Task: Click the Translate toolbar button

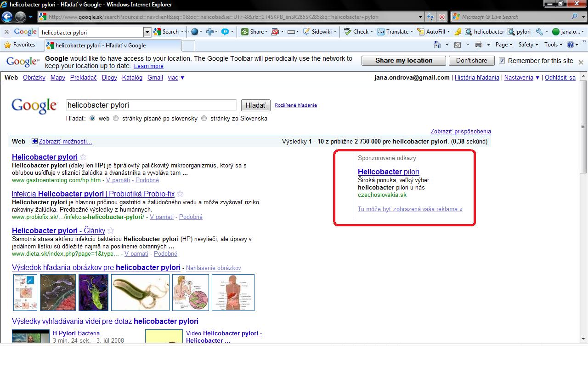Action: pos(393,32)
